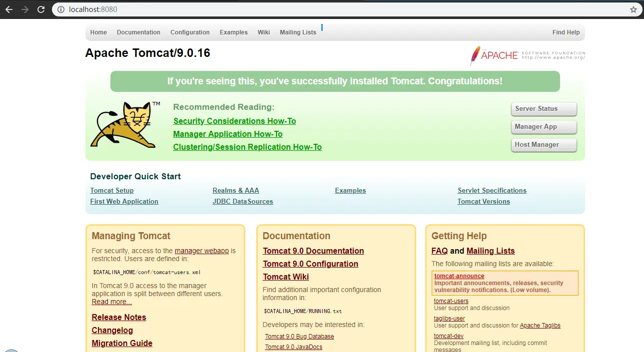Open Manager Application How-To link
This screenshot has width=644, height=352.
point(228,134)
